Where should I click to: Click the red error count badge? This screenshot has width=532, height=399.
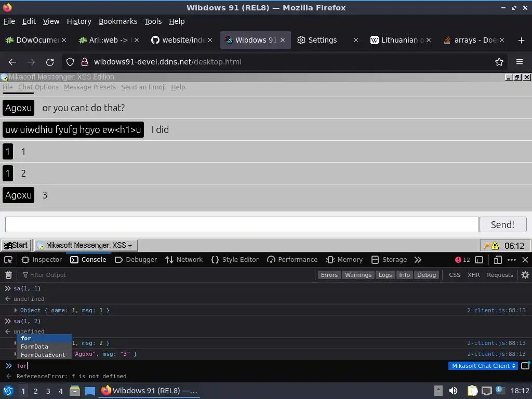tap(462, 260)
